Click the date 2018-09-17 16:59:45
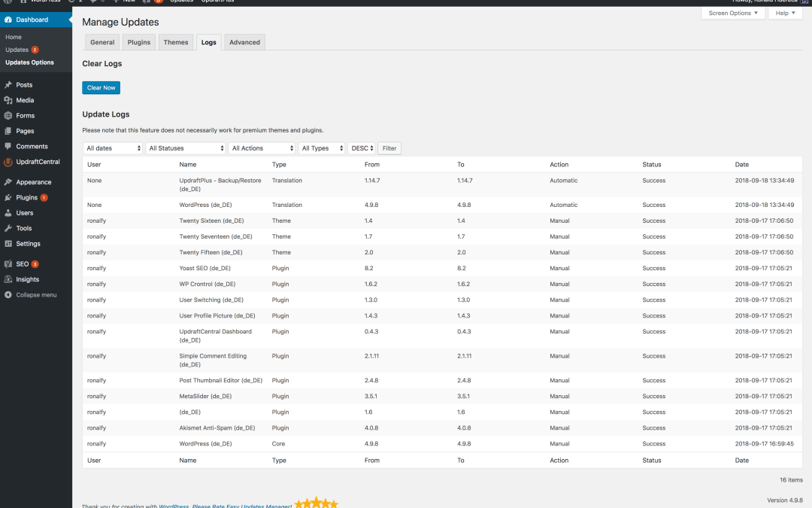 coord(765,444)
